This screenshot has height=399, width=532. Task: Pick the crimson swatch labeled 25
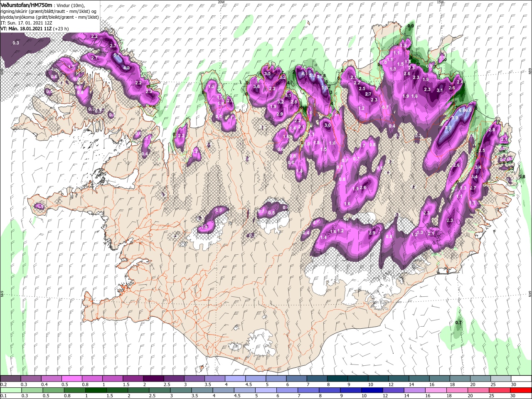(500, 390)
